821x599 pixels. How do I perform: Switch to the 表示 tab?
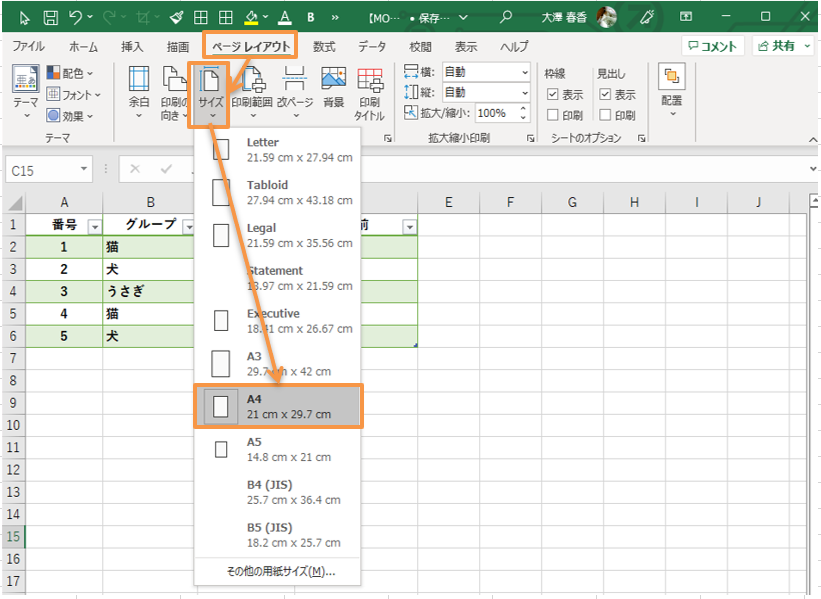point(466,46)
